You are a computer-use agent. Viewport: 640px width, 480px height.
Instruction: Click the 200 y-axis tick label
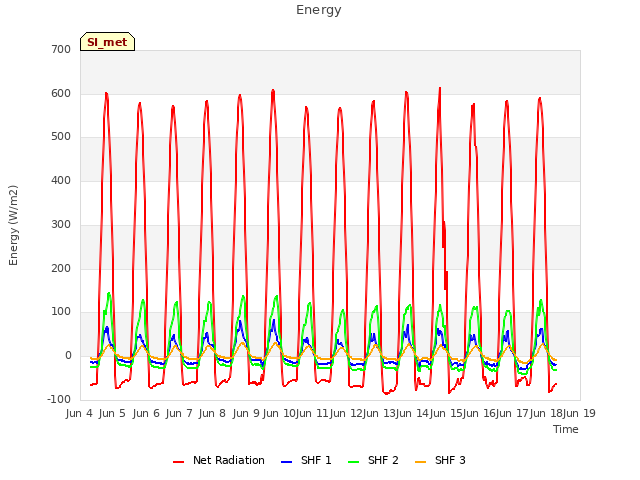(x=61, y=269)
